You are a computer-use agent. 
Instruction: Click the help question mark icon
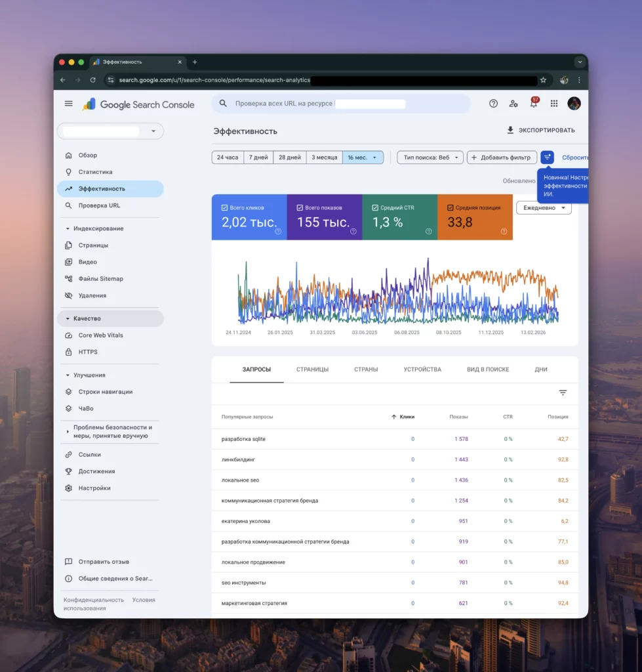(493, 104)
